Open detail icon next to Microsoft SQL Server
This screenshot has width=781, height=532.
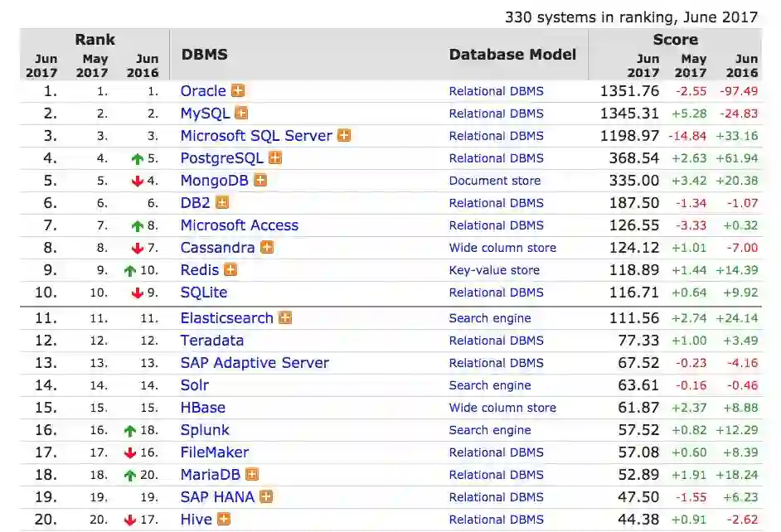click(x=343, y=136)
